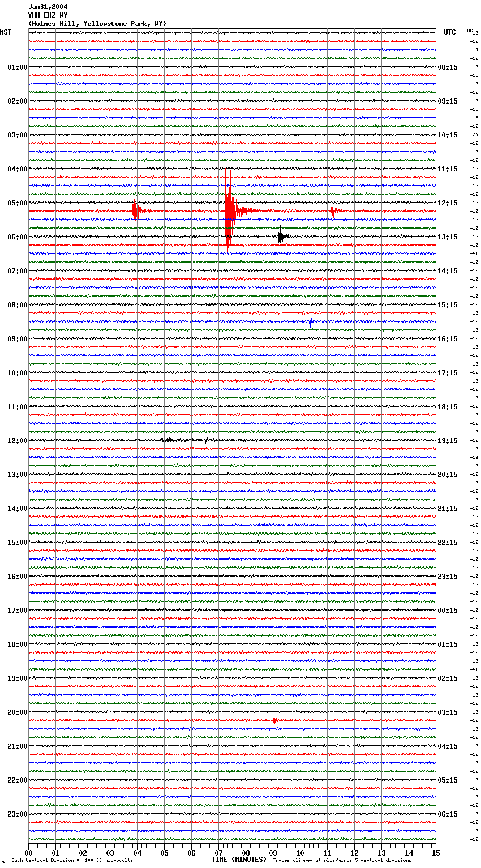Click the 08:15 UTC time label
This screenshot has width=481, height=868.
click(448, 67)
